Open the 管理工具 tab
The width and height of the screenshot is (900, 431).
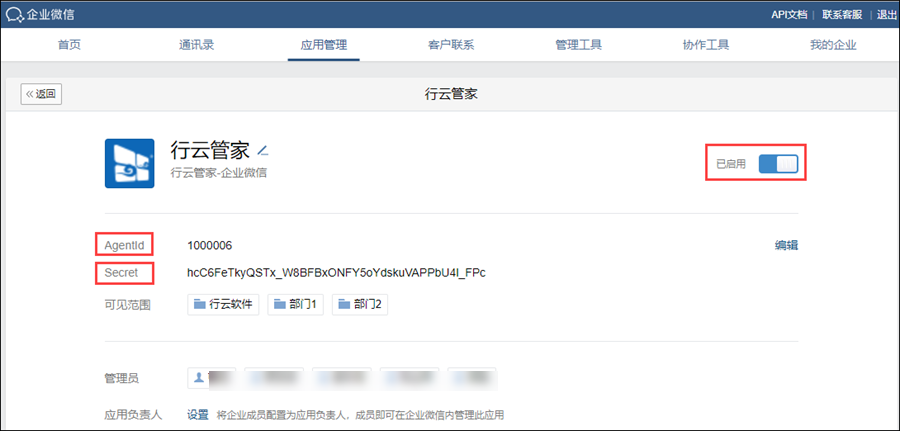pyautogui.click(x=578, y=45)
